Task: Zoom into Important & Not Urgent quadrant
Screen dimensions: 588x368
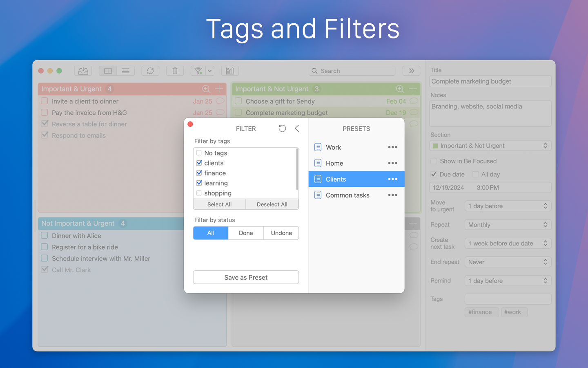Action: (400, 89)
